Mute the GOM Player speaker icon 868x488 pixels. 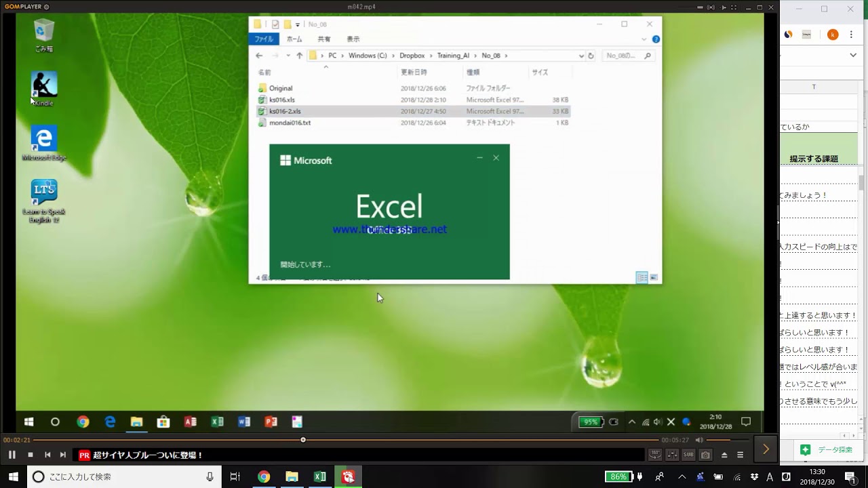[700, 440]
